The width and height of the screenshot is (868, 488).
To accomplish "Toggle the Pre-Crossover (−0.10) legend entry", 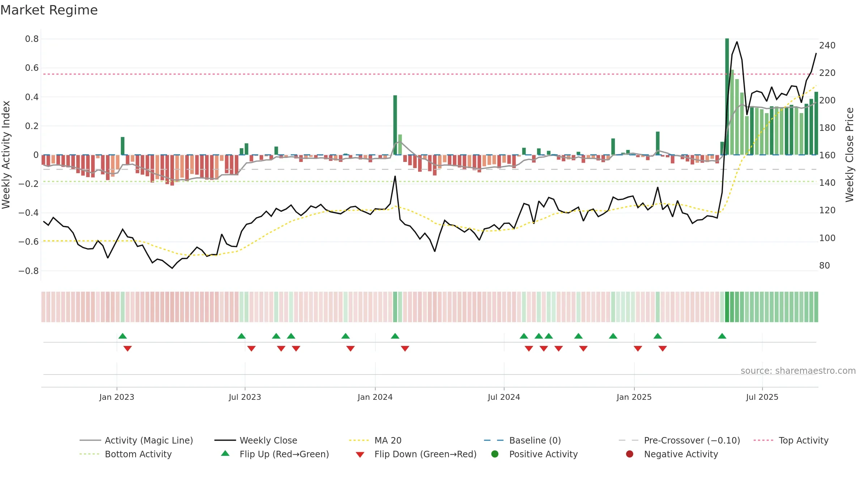I will (x=679, y=440).
